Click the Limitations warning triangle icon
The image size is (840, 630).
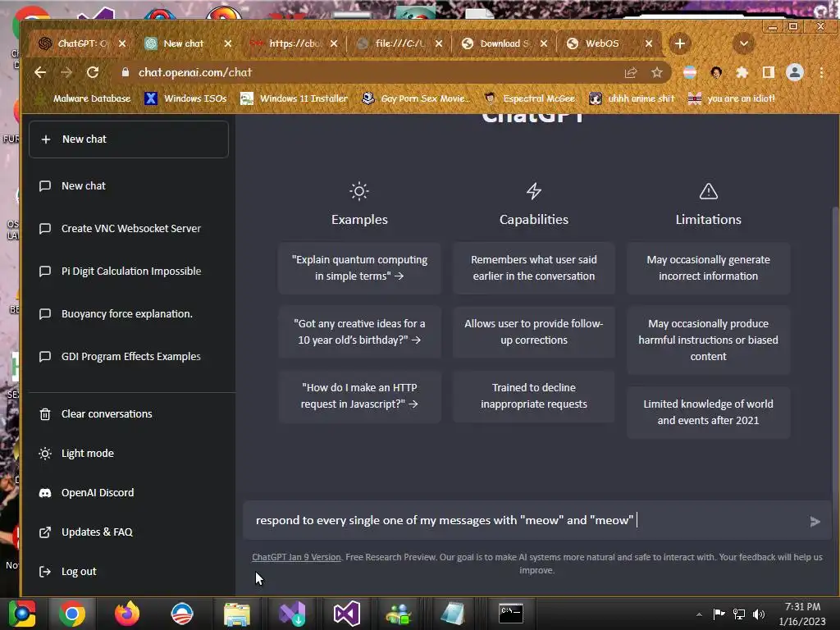point(708,191)
